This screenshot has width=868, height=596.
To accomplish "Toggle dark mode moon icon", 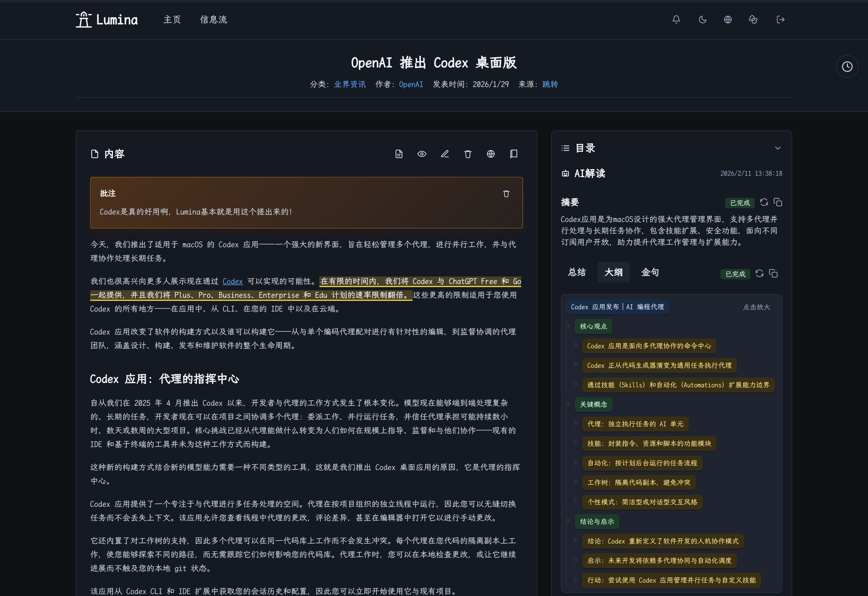I will (x=702, y=20).
